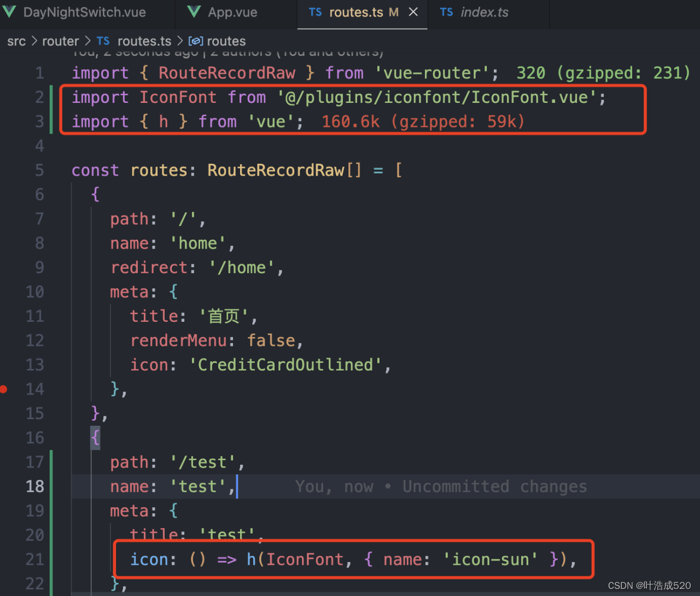
Task: Click the '160.6k (gzipped: 59k)' import cost
Action: click(423, 121)
